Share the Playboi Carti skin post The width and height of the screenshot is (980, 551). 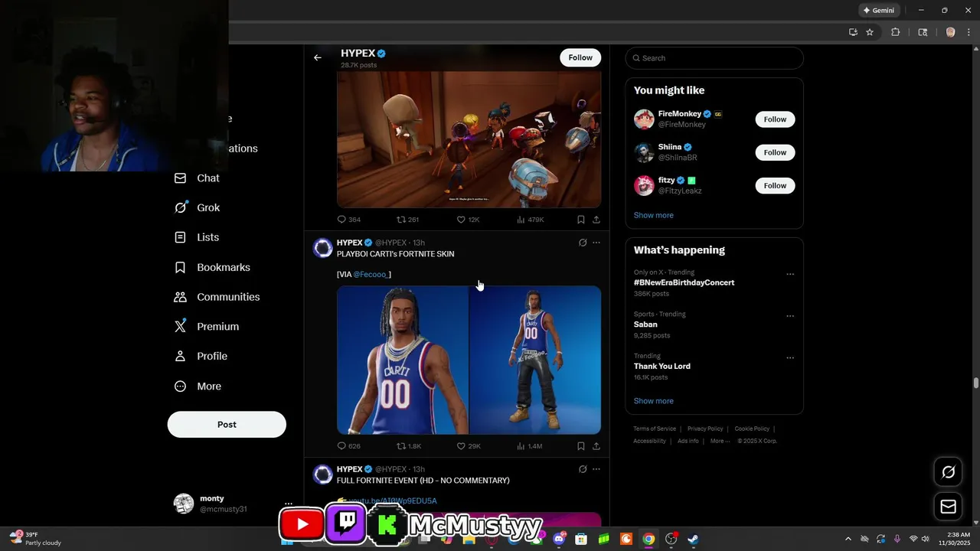[596, 446]
